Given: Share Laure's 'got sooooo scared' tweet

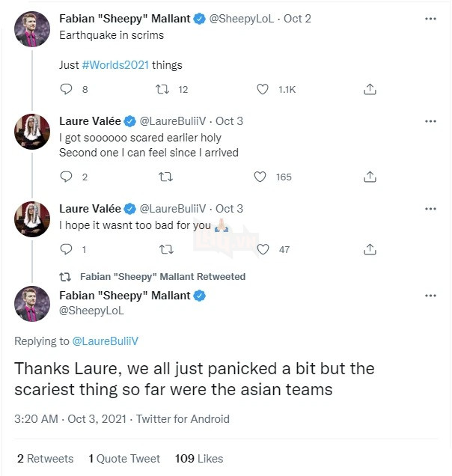Looking at the screenshot, I should tap(369, 177).
